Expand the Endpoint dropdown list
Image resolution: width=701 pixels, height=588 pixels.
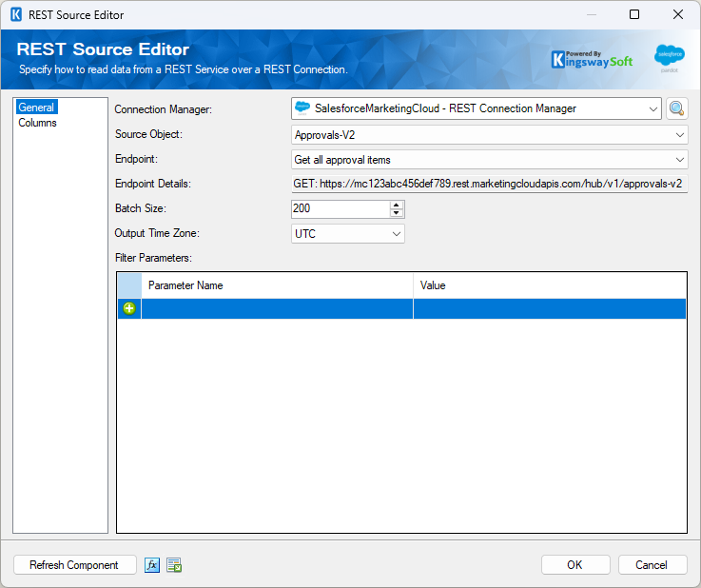coord(679,160)
